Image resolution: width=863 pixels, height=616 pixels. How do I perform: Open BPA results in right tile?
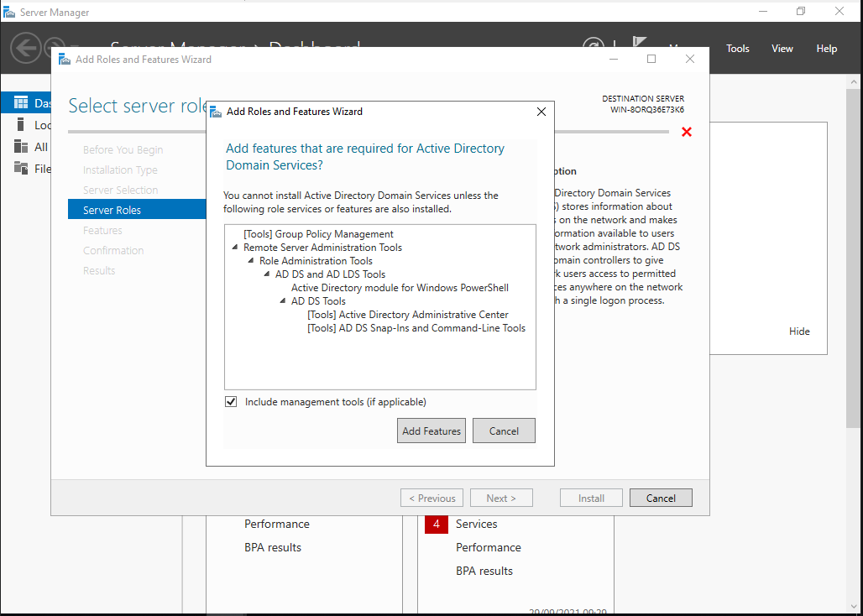coord(484,571)
